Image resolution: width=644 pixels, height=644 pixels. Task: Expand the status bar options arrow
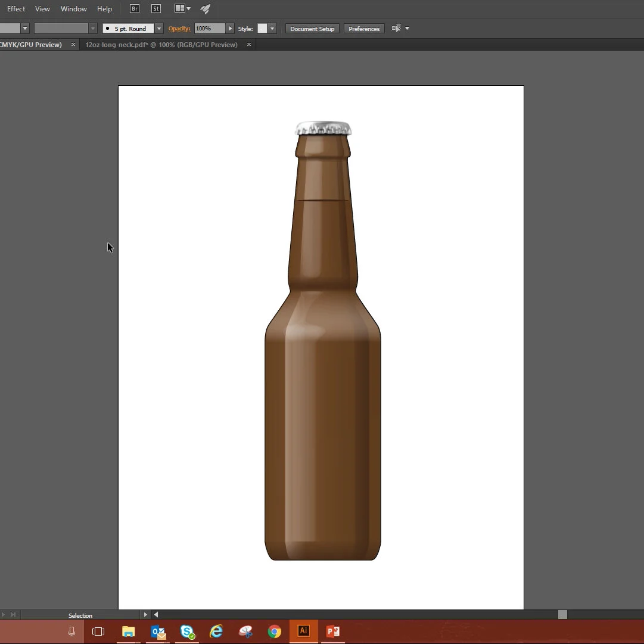click(x=145, y=615)
